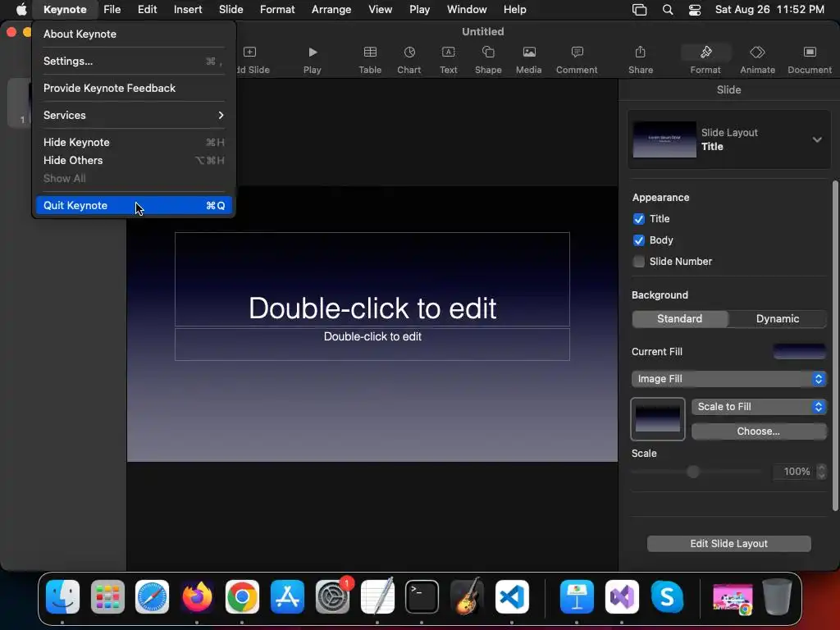Open the Image Fill dropdown

728,379
